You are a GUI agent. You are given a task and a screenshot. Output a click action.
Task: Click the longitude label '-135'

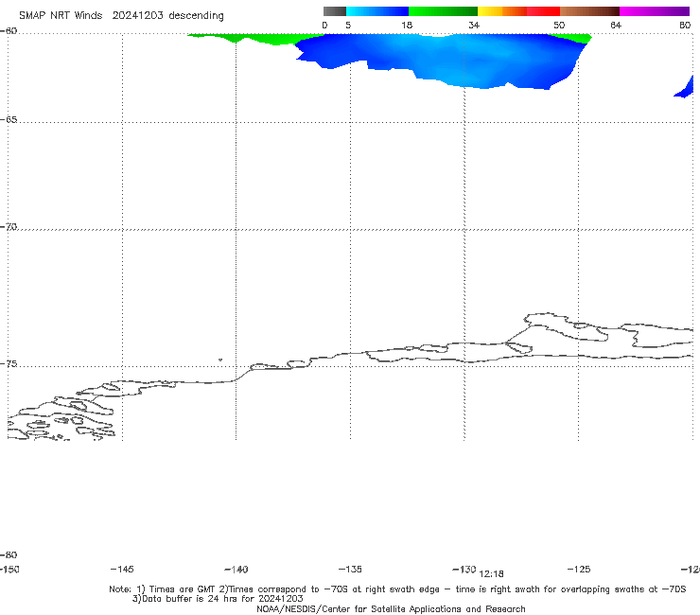350,569
